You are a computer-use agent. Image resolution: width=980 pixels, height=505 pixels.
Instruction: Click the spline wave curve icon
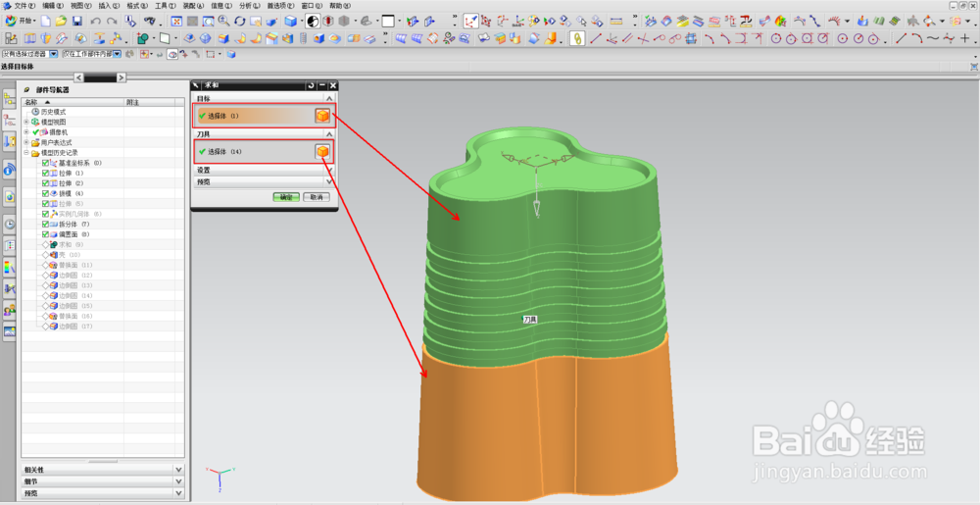coord(933,39)
